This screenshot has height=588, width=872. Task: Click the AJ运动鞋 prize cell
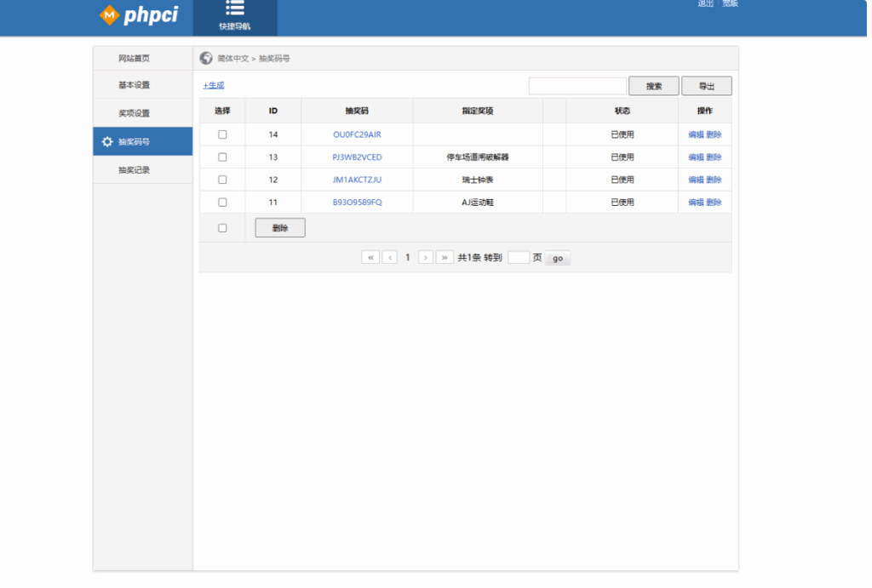point(478,203)
